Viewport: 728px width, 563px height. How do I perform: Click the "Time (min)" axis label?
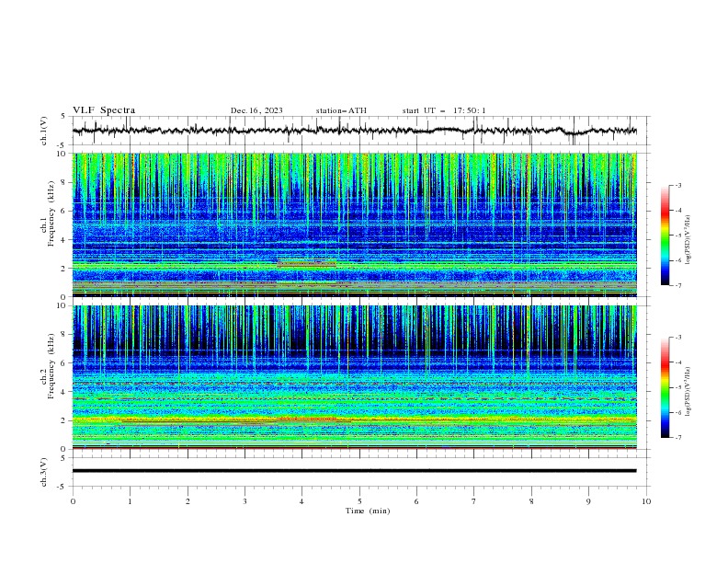[368, 511]
